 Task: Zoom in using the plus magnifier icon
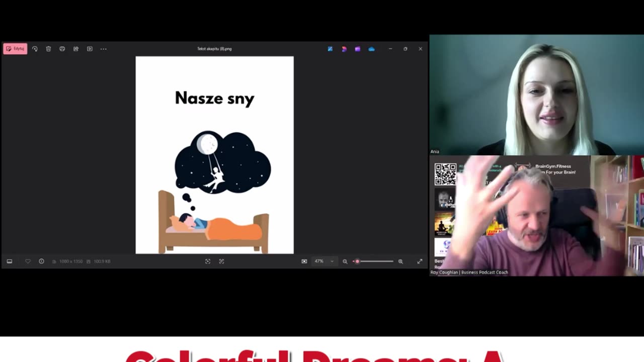pyautogui.click(x=400, y=261)
